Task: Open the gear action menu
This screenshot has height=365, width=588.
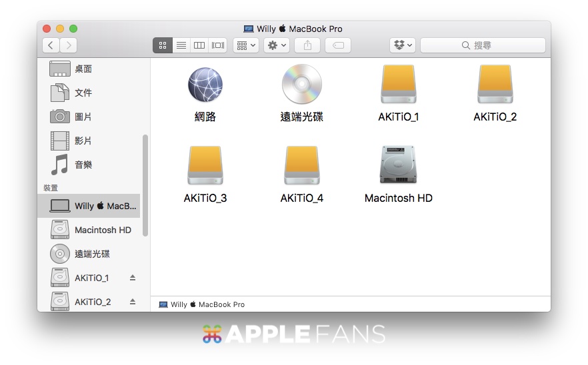Action: (x=277, y=45)
